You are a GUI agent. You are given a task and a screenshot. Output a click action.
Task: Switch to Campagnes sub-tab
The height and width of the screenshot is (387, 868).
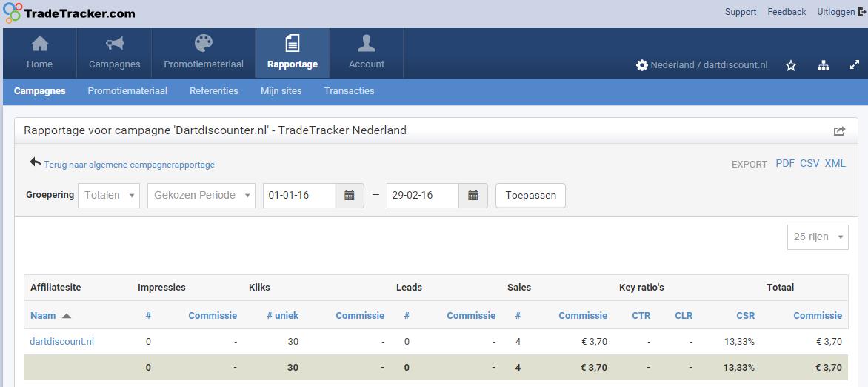40,91
